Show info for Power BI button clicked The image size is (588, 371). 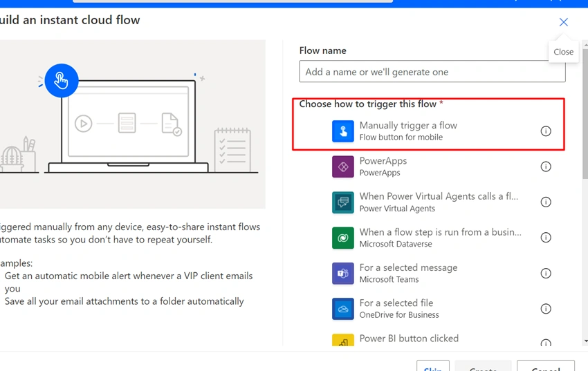pyautogui.click(x=546, y=343)
